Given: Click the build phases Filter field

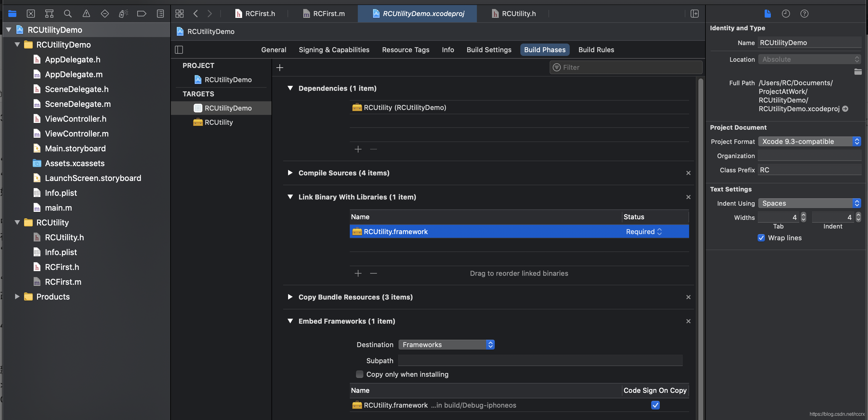Looking at the screenshot, I should 626,67.
